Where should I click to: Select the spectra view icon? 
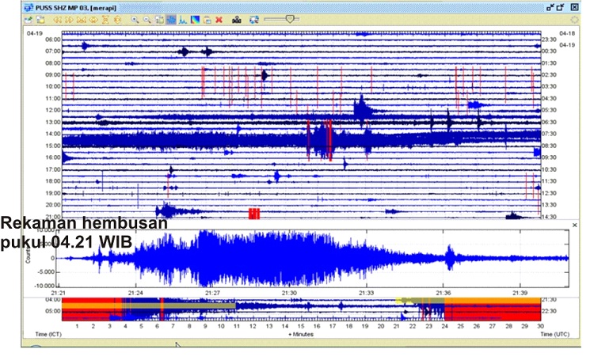click(x=183, y=20)
